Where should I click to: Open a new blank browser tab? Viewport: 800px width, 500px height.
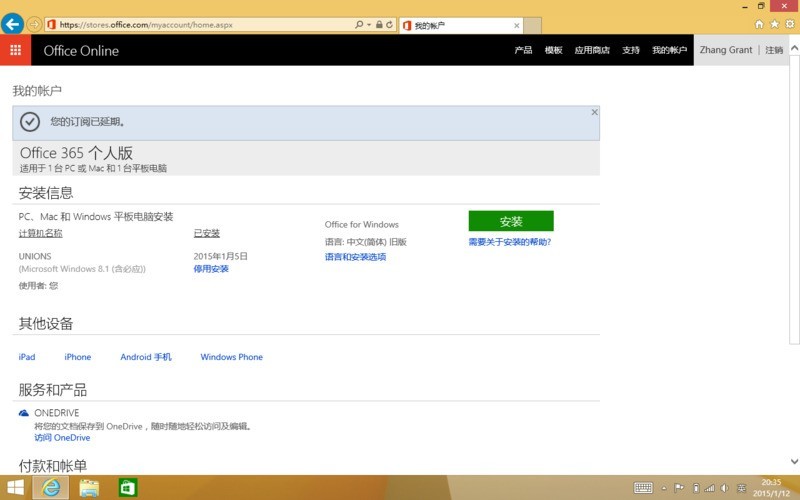pos(532,26)
